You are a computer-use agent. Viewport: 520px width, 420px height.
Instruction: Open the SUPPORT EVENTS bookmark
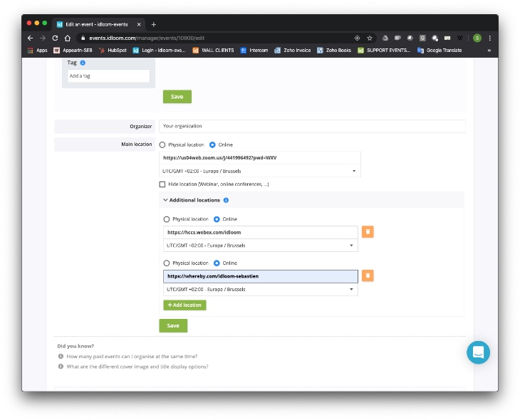pos(384,51)
